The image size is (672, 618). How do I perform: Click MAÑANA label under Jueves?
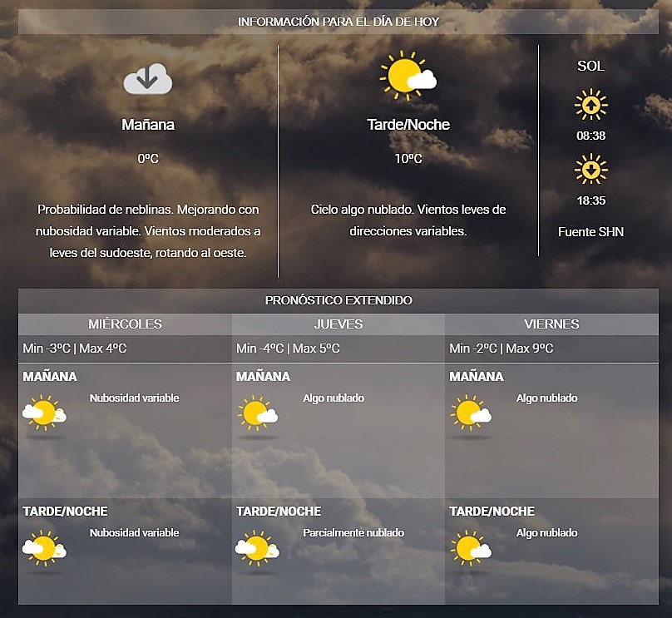[263, 377]
